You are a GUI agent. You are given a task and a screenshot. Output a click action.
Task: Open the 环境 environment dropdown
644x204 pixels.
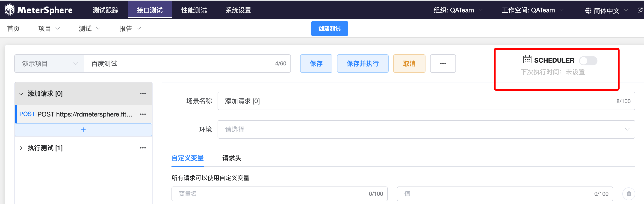tap(426, 129)
